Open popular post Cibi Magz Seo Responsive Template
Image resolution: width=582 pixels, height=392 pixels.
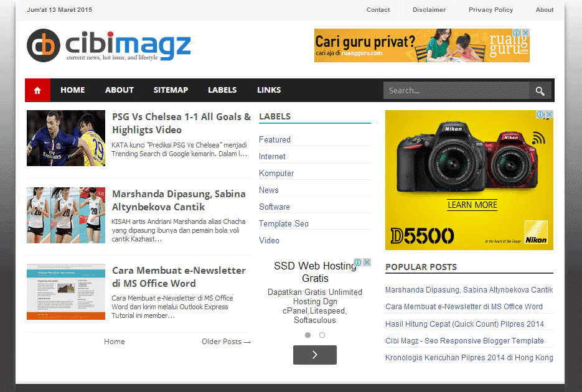point(464,341)
